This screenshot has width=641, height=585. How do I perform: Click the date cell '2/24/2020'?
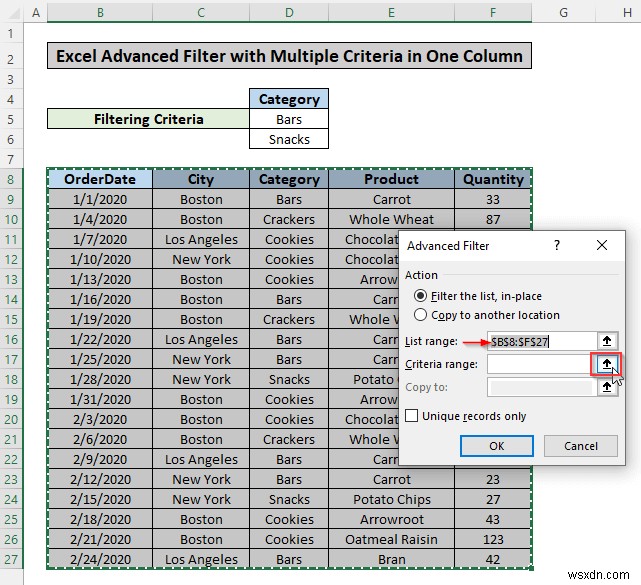pos(100,559)
